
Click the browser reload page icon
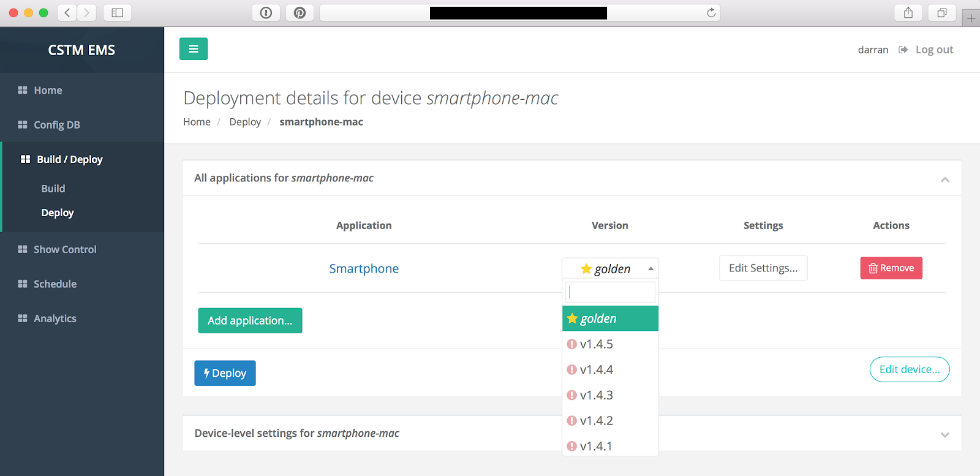tap(710, 13)
